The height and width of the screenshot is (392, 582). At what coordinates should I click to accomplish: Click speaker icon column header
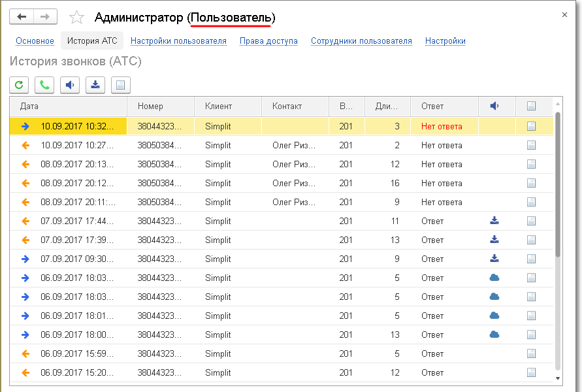click(494, 106)
